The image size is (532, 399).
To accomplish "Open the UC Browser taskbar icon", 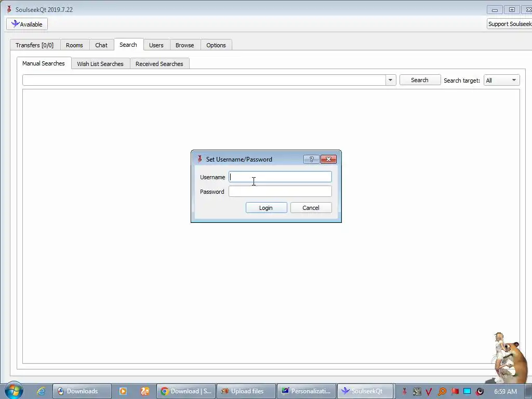I will pyautogui.click(x=145, y=391).
